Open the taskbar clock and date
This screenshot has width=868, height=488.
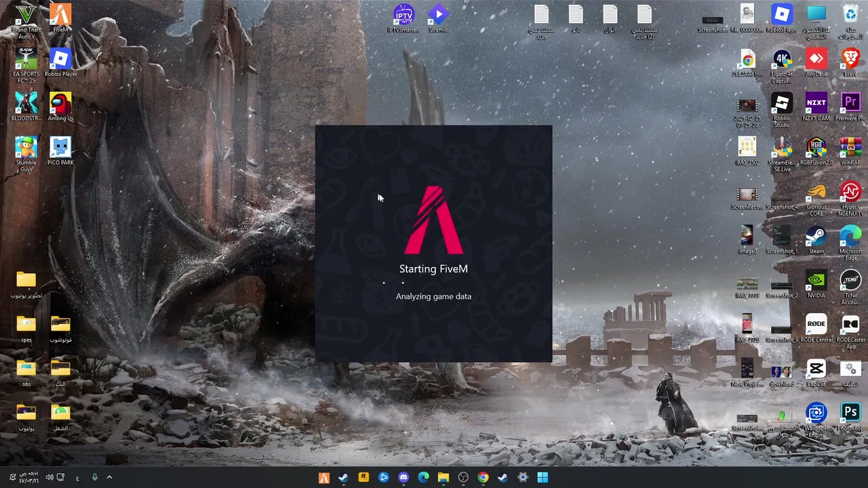tap(30, 478)
